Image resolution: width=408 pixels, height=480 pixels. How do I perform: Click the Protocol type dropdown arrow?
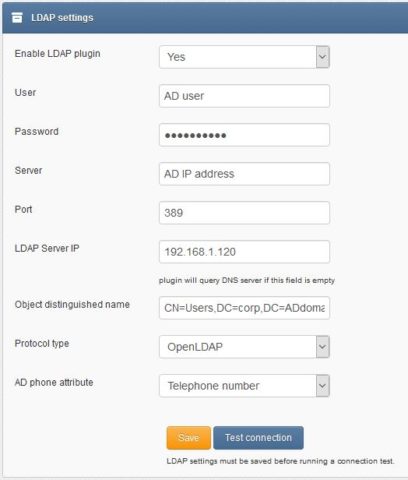(x=323, y=347)
